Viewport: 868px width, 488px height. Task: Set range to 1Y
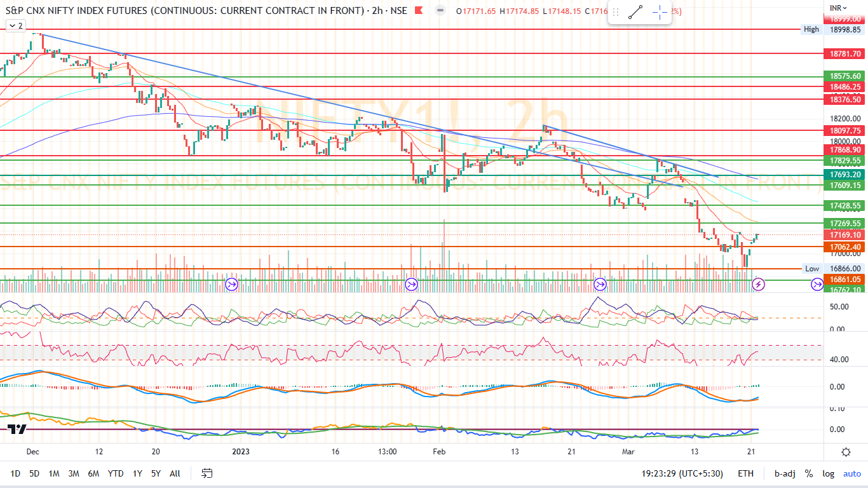pos(137,473)
